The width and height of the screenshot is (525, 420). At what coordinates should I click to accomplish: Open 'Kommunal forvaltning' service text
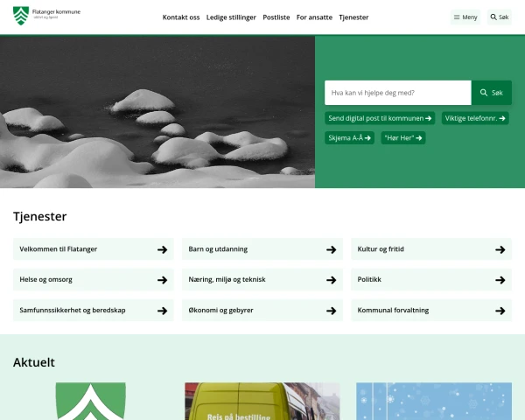(x=393, y=310)
